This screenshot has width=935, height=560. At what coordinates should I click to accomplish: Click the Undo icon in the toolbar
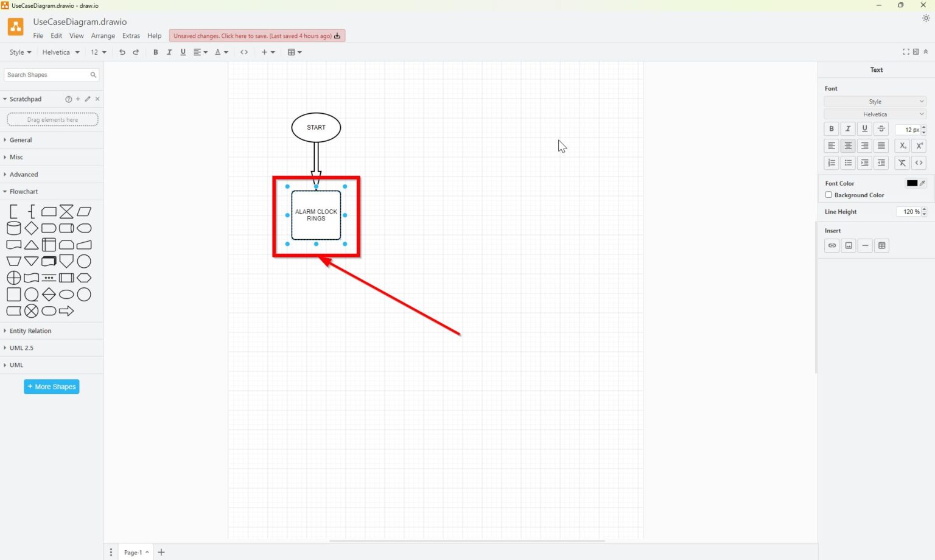click(x=122, y=52)
